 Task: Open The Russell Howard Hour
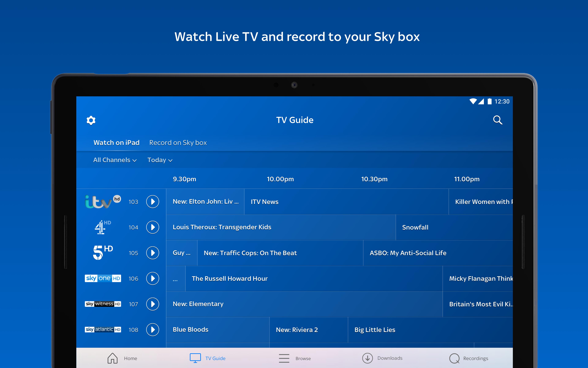click(x=314, y=278)
